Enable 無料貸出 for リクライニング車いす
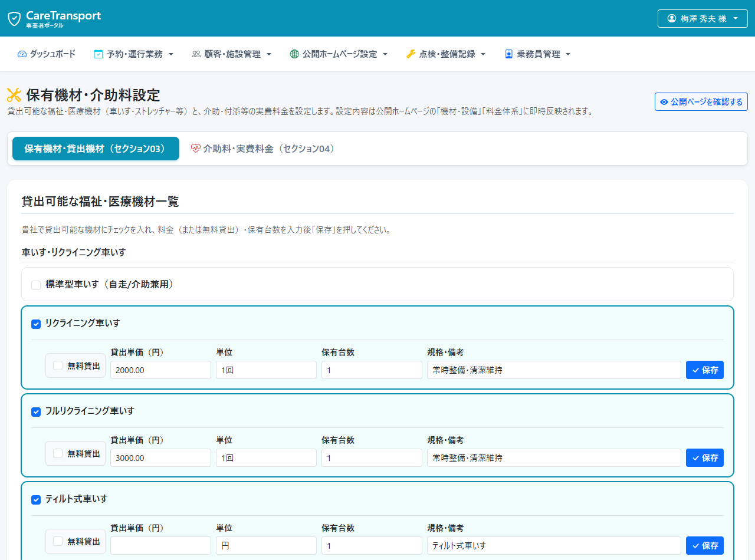755x560 pixels. click(58, 365)
